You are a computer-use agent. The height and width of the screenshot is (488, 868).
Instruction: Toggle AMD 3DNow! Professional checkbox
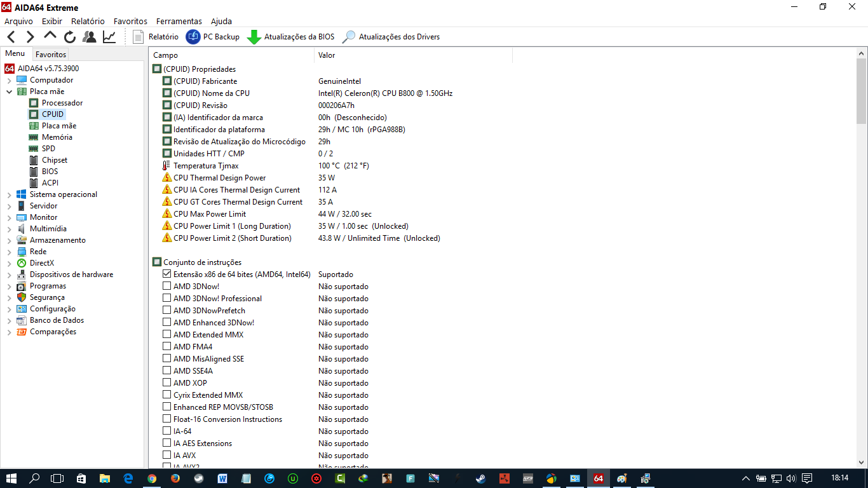coord(167,299)
